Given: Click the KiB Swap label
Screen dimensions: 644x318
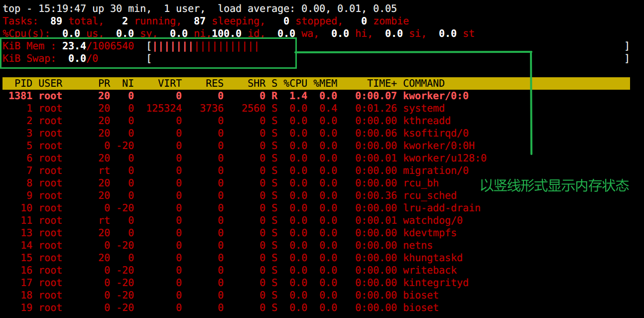Looking at the screenshot, I should [x=29, y=59].
